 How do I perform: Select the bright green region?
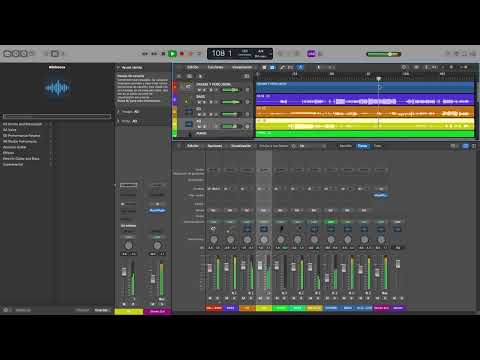(365, 134)
